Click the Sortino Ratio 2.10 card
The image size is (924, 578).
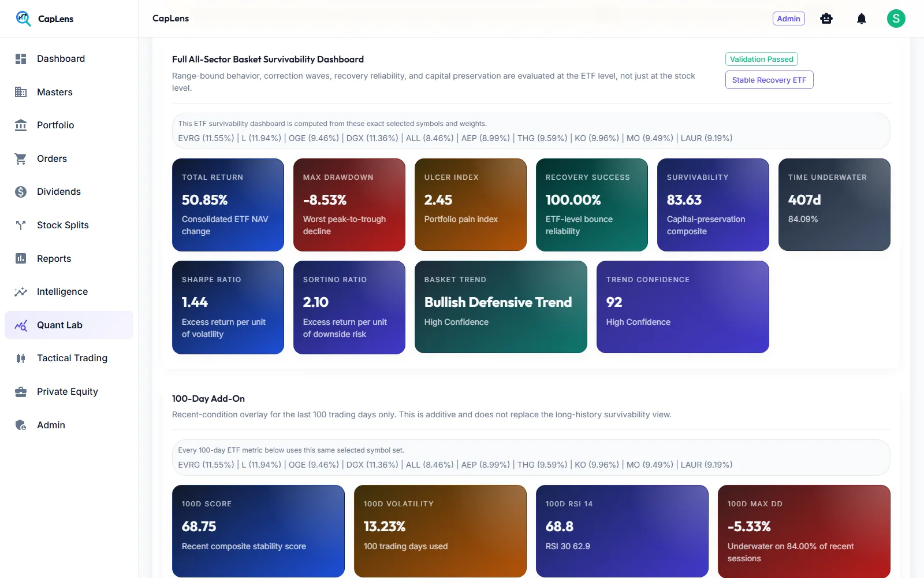[x=349, y=307]
